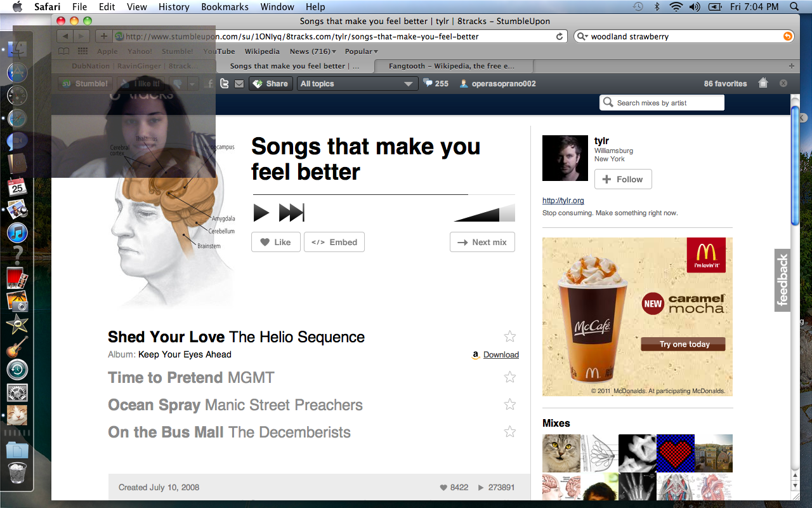Click the Follow button for tylr

tap(623, 179)
